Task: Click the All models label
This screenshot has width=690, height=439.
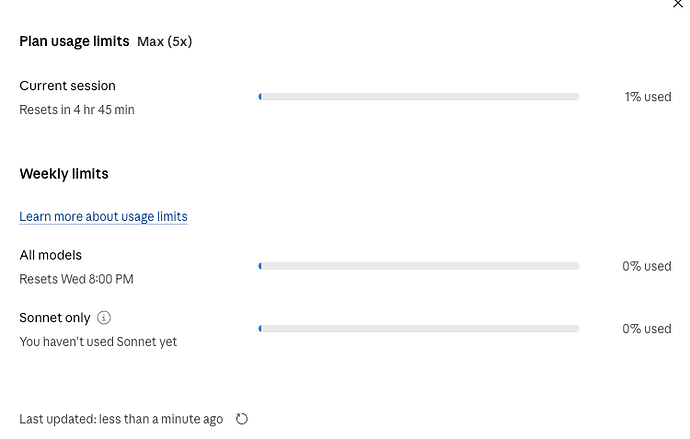Action: tap(51, 255)
